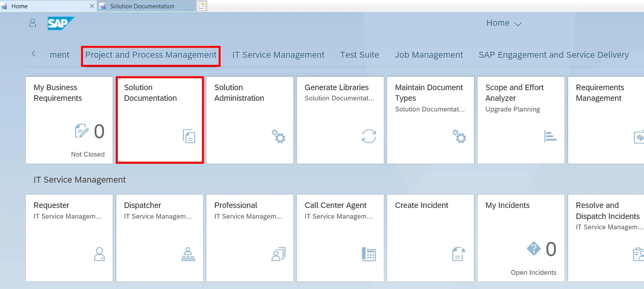Click the refresh icon on Generate Libraries tile
644x289 pixels.
coord(369,136)
